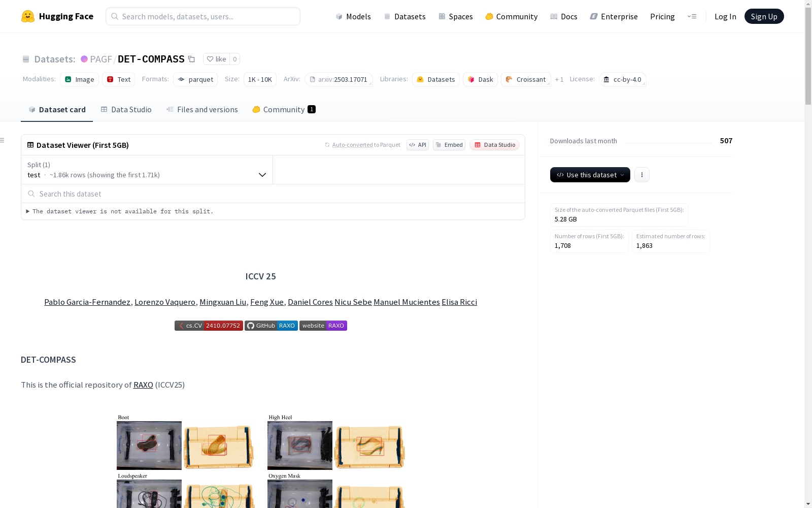The width and height of the screenshot is (812, 508).
Task: Click the Datasets database icon beside heading
Action: [x=26, y=59]
